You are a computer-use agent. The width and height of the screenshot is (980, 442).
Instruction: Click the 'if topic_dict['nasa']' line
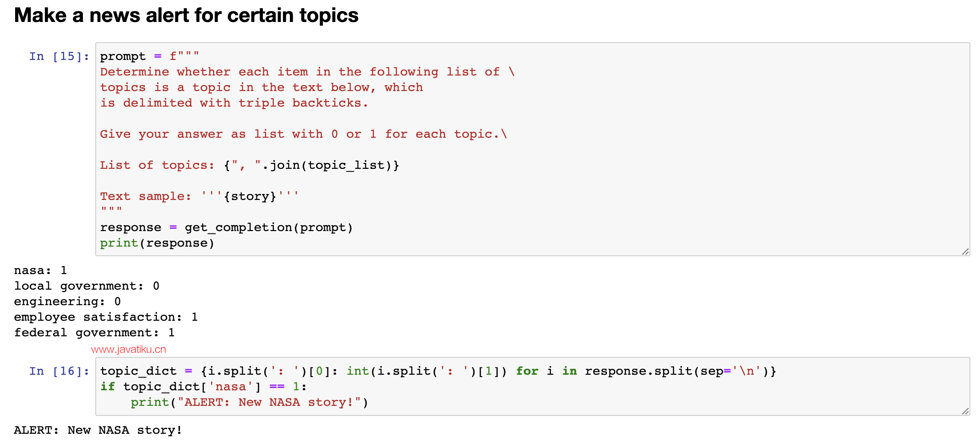coord(203,387)
